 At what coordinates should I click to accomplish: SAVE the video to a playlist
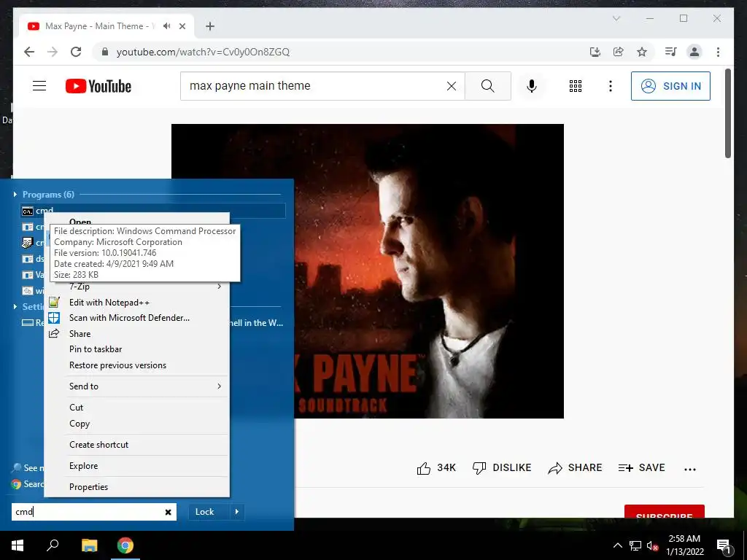click(641, 468)
